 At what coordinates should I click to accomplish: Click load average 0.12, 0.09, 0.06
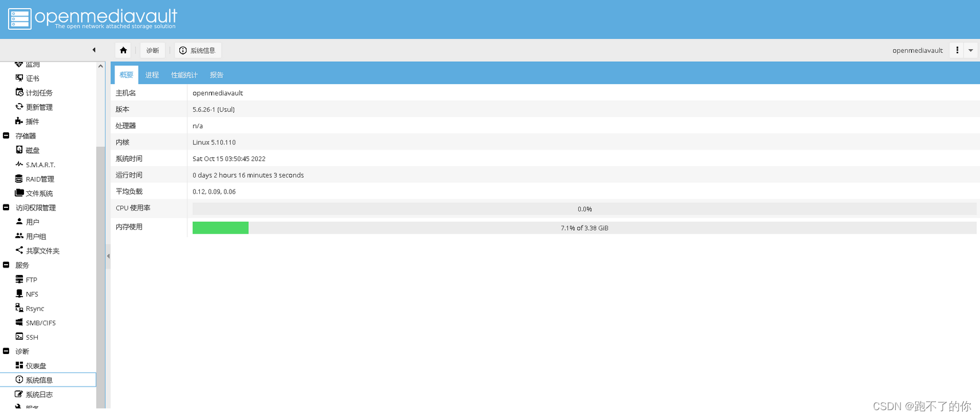(214, 192)
